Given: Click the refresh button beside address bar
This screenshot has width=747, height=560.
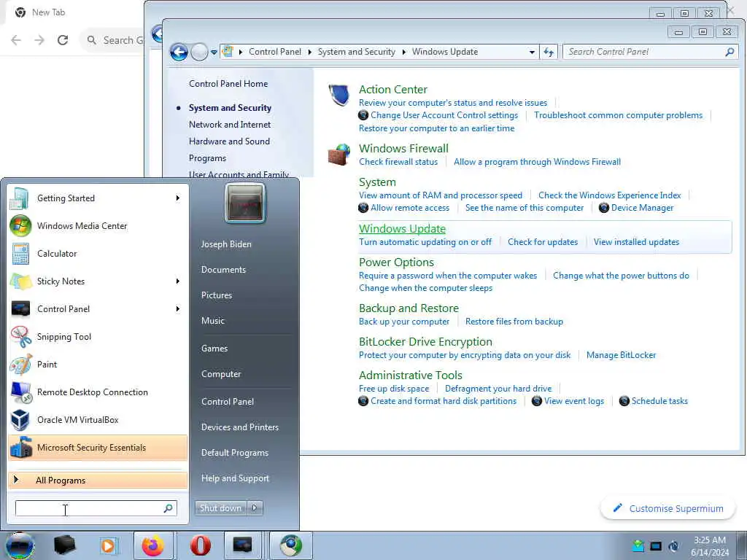Looking at the screenshot, I should pos(549,52).
